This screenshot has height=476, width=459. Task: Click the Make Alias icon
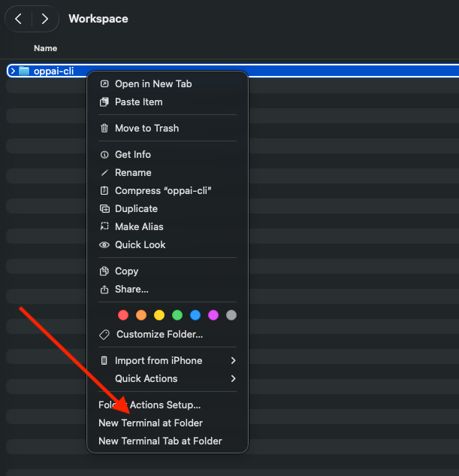coord(104,226)
